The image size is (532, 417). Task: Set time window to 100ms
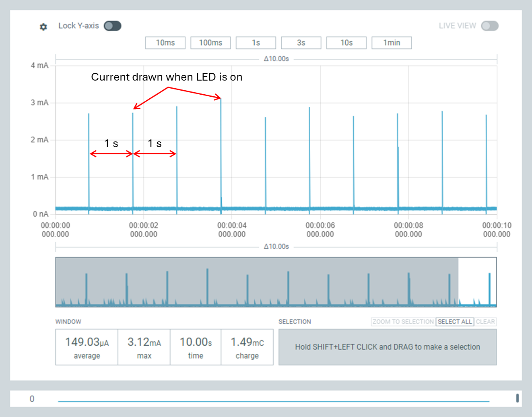pyautogui.click(x=210, y=43)
